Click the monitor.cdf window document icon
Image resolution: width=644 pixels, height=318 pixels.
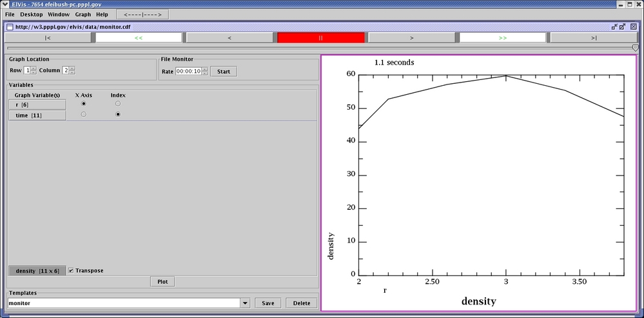coord(10,26)
